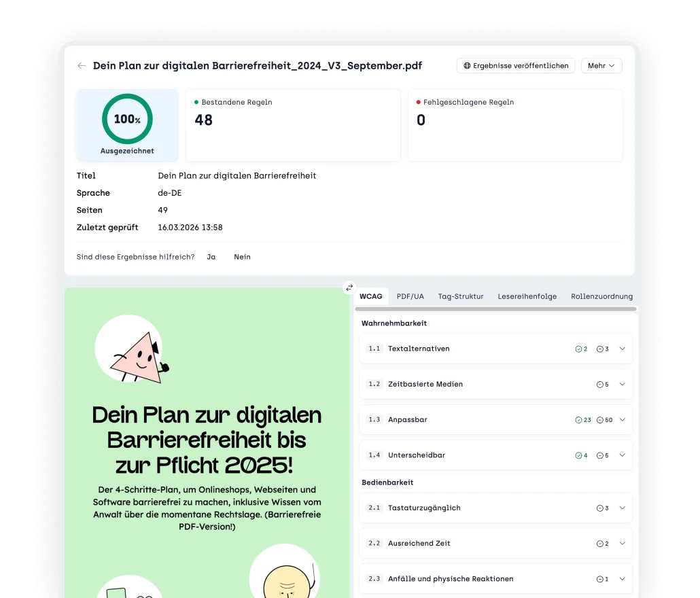Click the green check icon on Textalternativen
This screenshot has height=598, width=700.
[578, 349]
